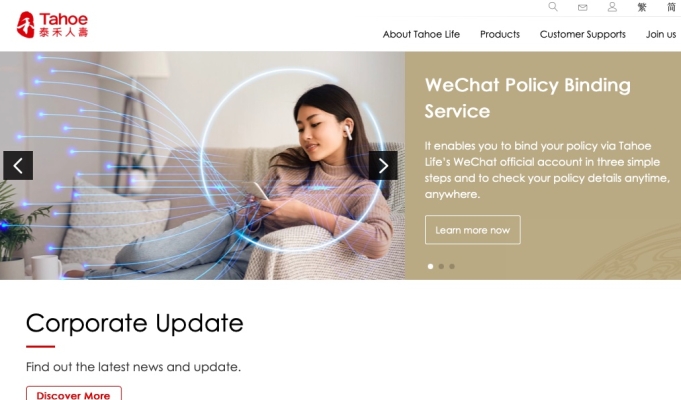The image size is (681, 400).
Task: Advance to the next slide arrow
Action: point(383,165)
